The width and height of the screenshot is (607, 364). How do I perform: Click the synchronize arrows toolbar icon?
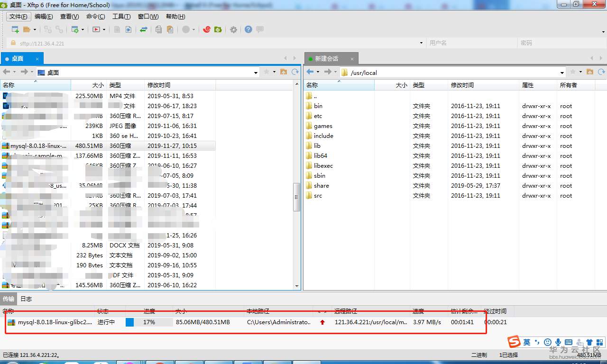[x=144, y=29]
